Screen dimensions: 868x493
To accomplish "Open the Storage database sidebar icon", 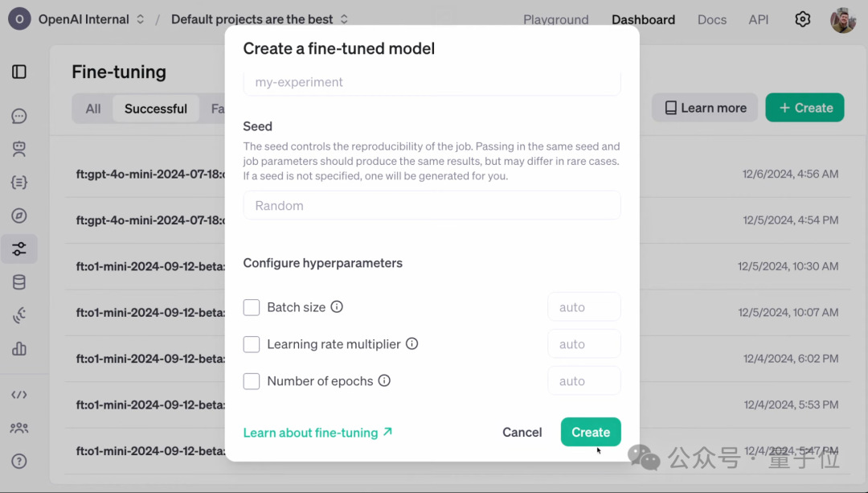I will pos(19,282).
